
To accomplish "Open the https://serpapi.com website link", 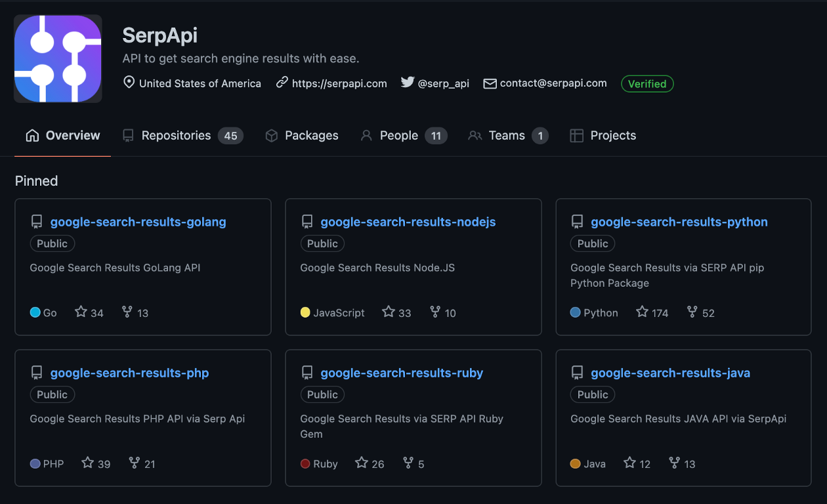I will tap(339, 83).
